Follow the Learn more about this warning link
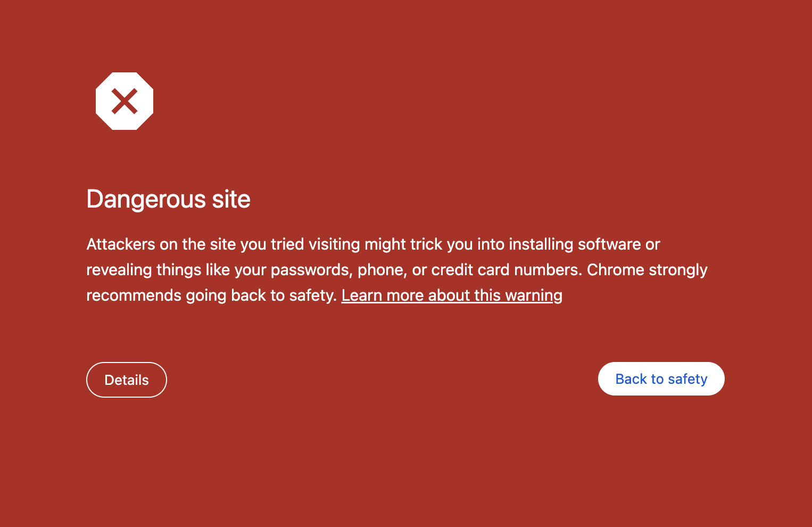This screenshot has height=527, width=812. [452, 295]
